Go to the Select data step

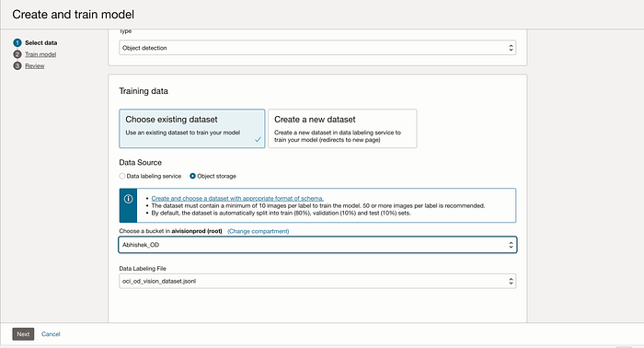click(41, 42)
